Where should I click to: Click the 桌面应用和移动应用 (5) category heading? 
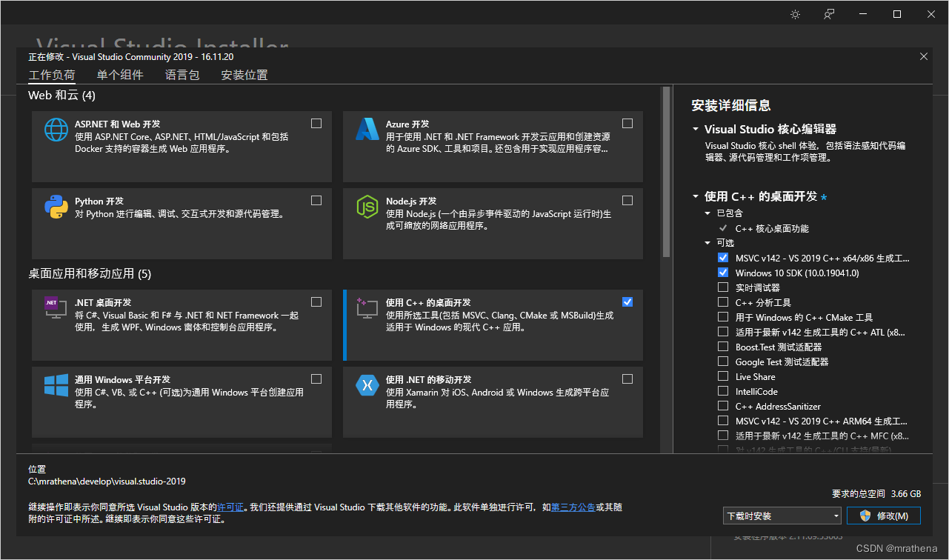click(x=90, y=274)
